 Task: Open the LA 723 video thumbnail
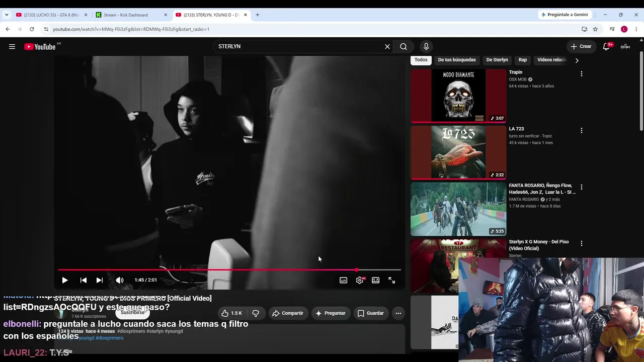(458, 152)
